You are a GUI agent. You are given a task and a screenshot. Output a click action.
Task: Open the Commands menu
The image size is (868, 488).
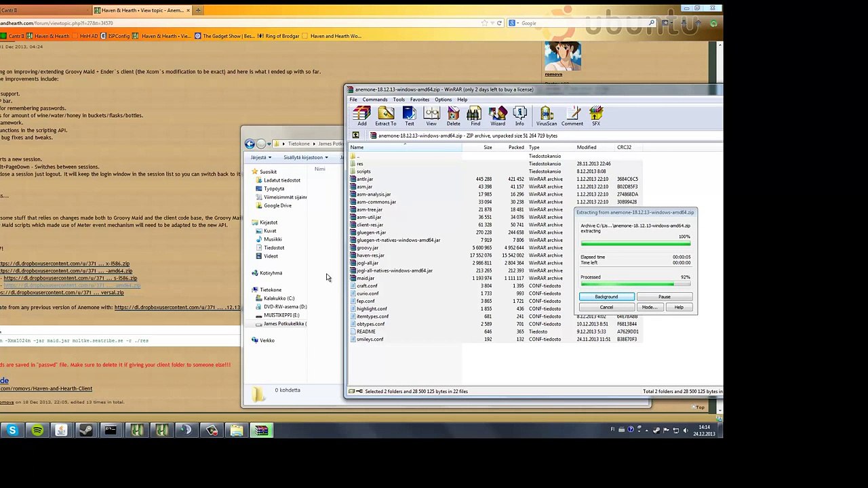[x=374, y=100]
